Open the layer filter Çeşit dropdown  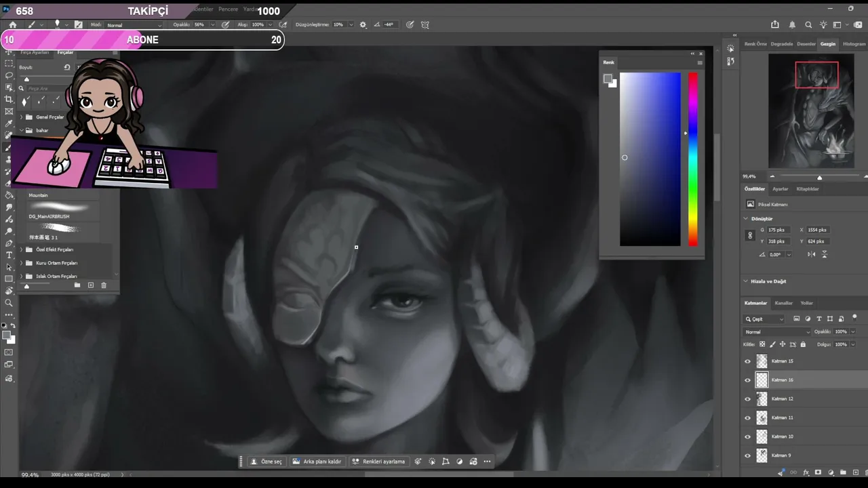pos(764,319)
